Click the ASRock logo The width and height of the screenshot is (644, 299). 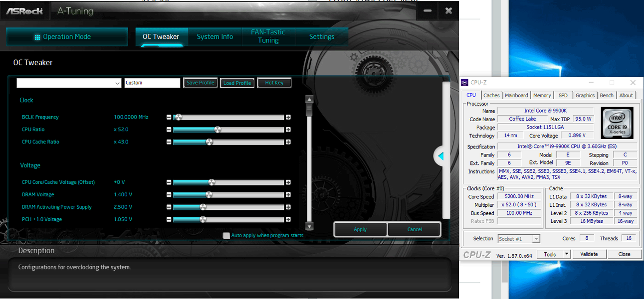[24, 10]
